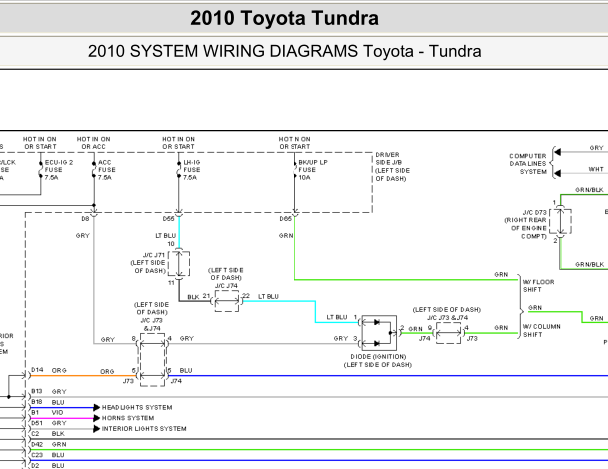Click the "HEADLIGHTS SYSTEM" reference

tap(137, 407)
